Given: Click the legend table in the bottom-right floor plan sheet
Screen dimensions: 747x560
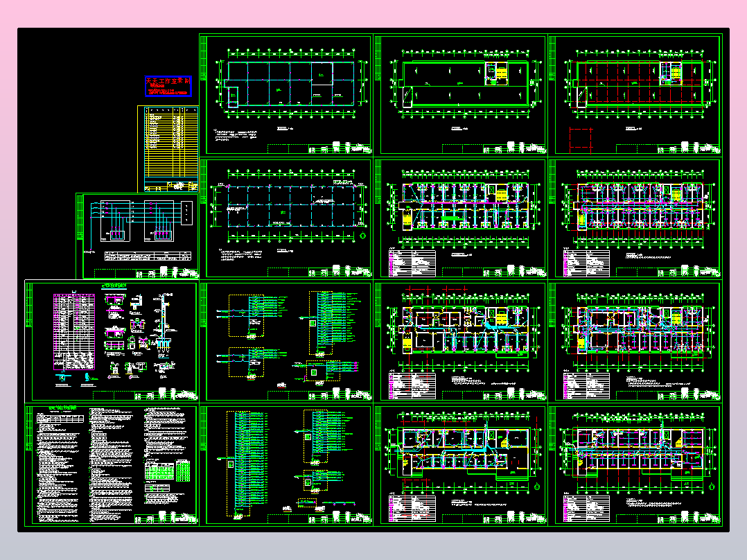Looking at the screenshot, I should [x=586, y=509].
